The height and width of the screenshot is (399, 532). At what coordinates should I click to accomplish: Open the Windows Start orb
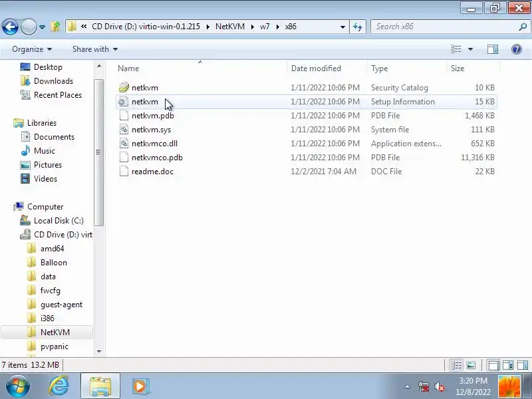coord(18,386)
